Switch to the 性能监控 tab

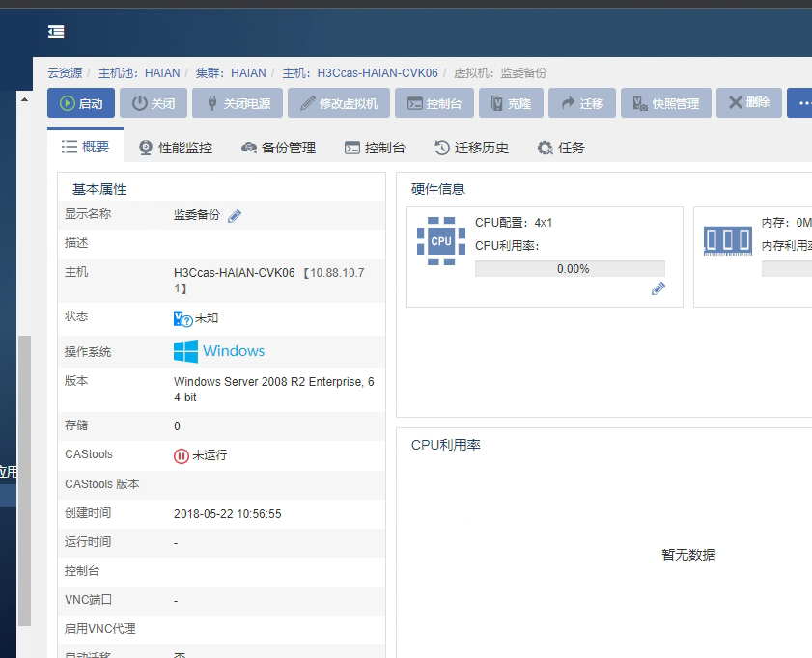coord(176,148)
